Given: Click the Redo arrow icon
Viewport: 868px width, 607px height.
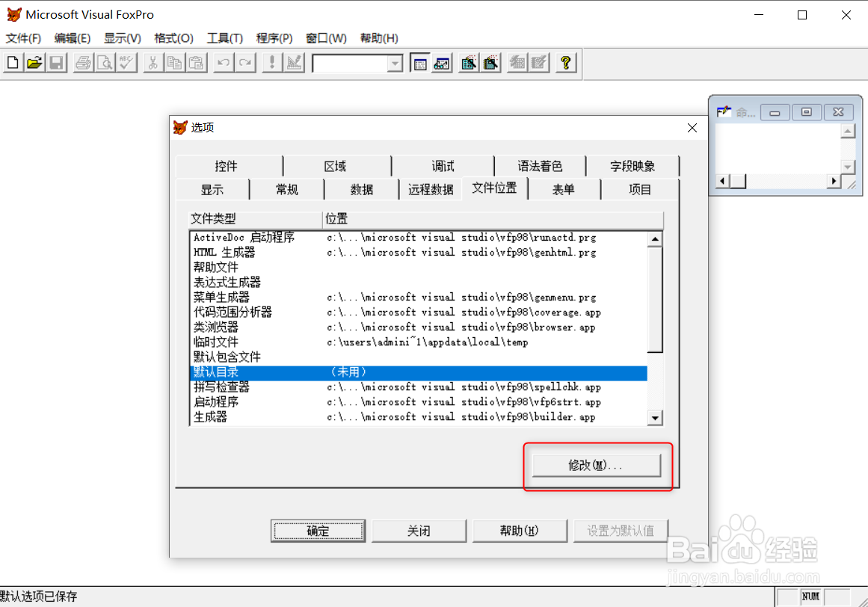Looking at the screenshot, I should click(244, 63).
